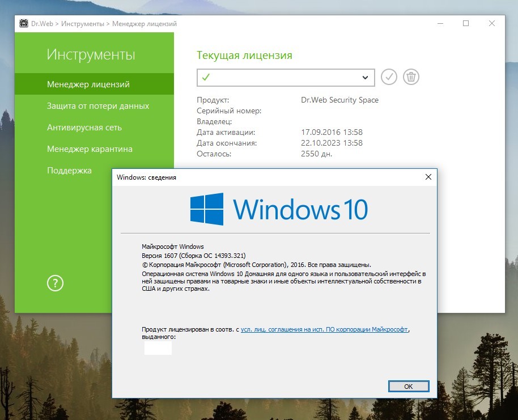Click OK in Windows сведения dialog

409,387
